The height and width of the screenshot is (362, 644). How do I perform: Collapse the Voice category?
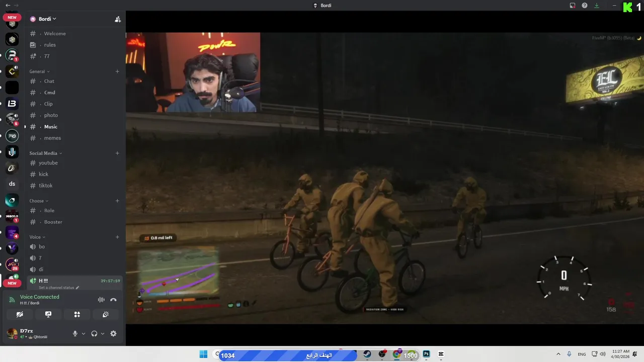point(37,237)
